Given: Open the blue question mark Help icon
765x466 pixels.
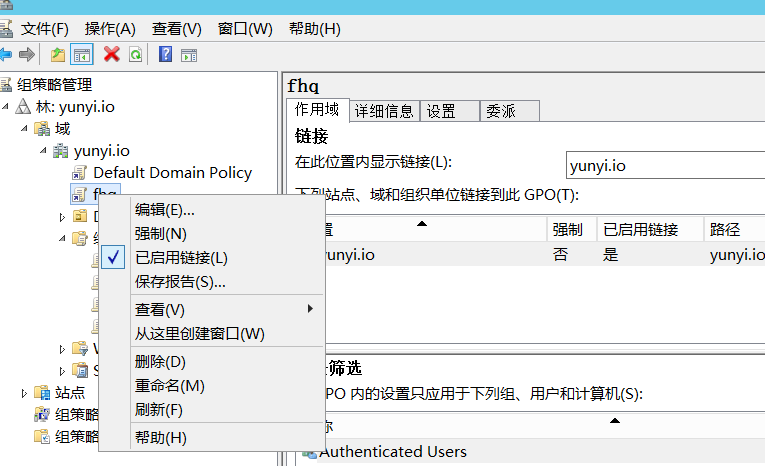Looking at the screenshot, I should (x=165, y=54).
